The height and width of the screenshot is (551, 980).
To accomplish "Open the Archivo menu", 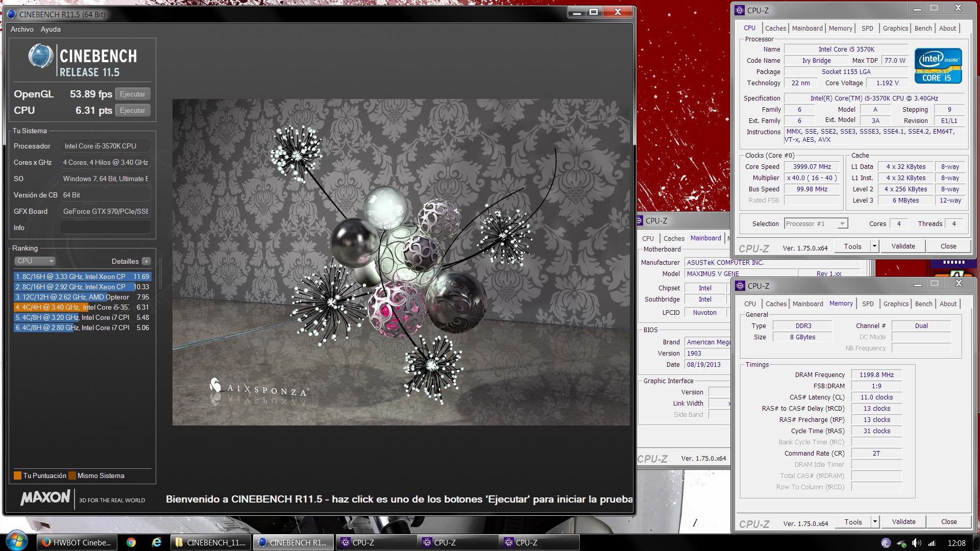I will click(22, 29).
